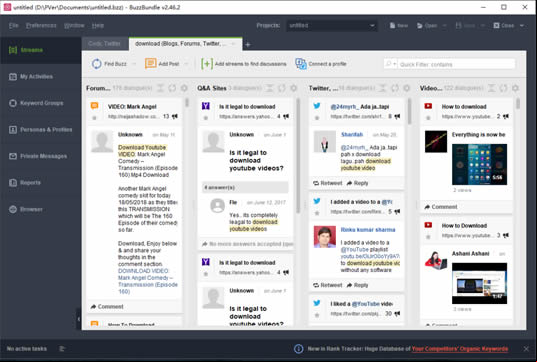Star the first Is it legal post

206,118
